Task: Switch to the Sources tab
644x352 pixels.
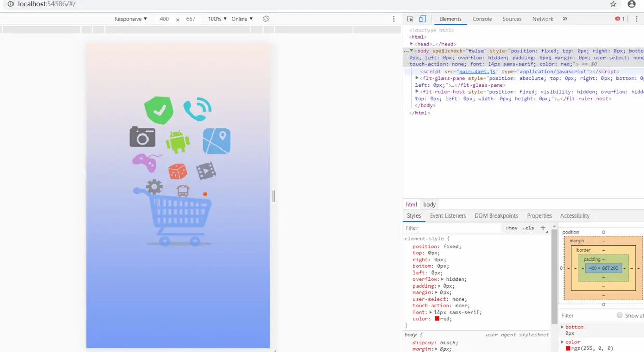Action: (512, 19)
